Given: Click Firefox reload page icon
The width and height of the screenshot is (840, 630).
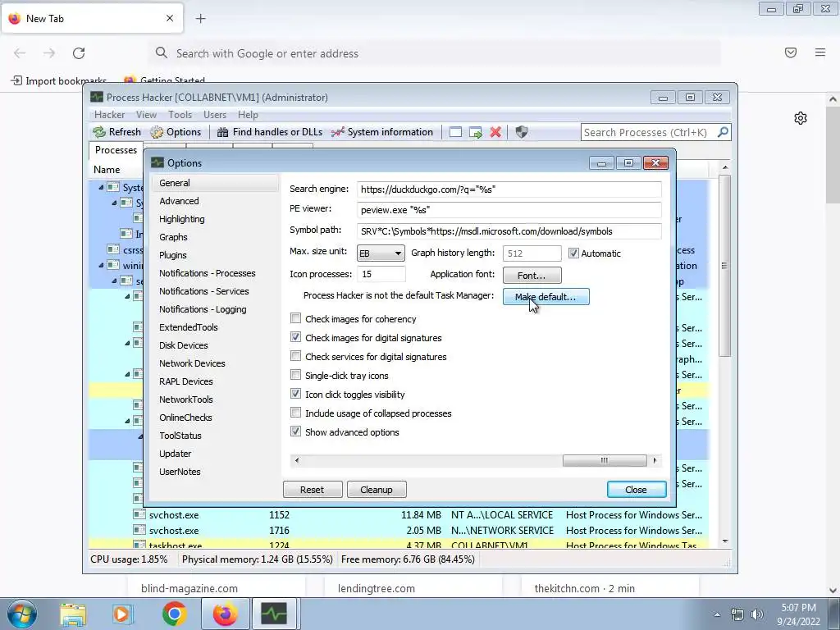Looking at the screenshot, I should (79, 53).
